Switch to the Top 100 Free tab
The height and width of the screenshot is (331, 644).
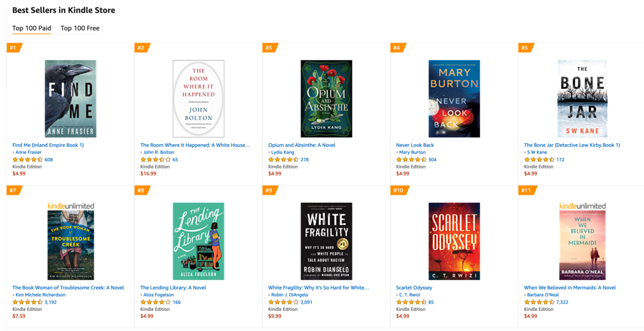79,28
